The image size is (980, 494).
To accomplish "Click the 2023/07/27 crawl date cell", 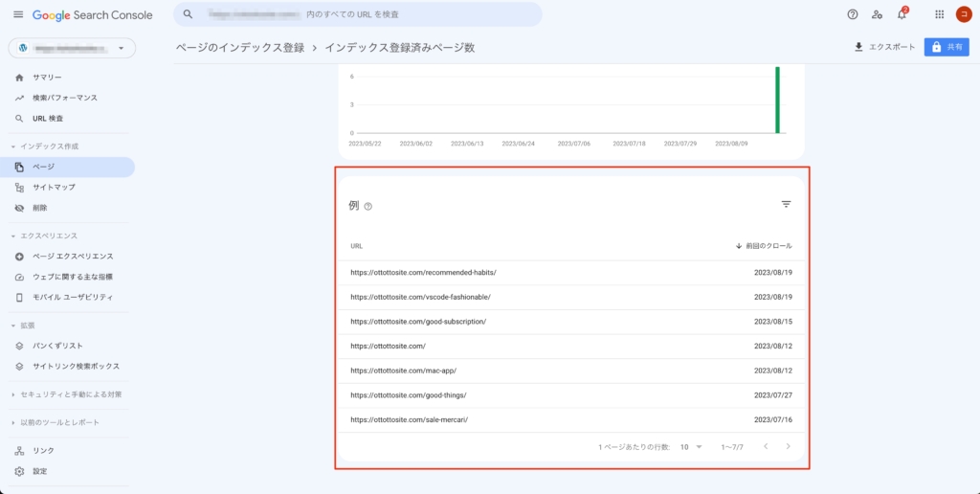I will point(773,395).
